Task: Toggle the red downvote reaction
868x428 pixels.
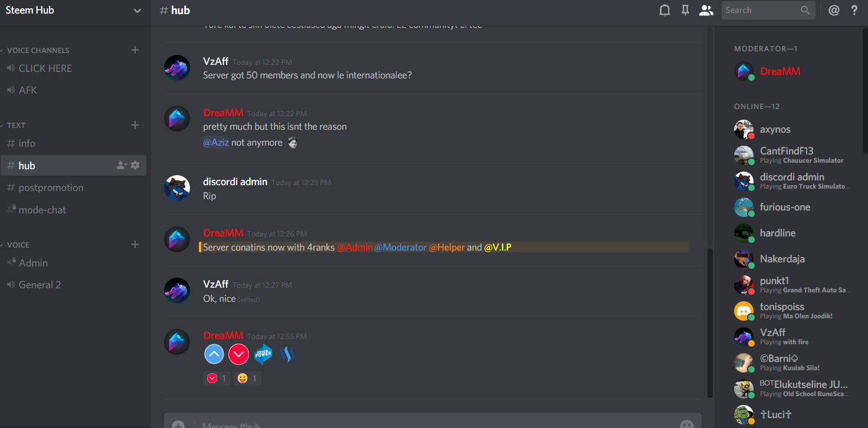Action: click(x=217, y=378)
